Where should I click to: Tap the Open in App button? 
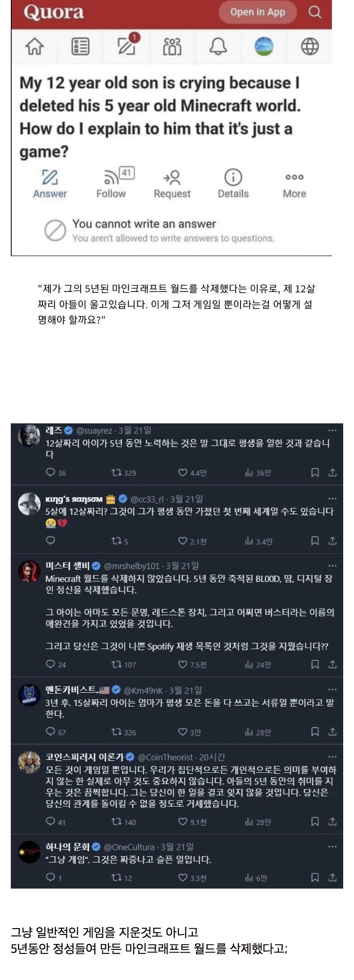pyautogui.click(x=258, y=12)
